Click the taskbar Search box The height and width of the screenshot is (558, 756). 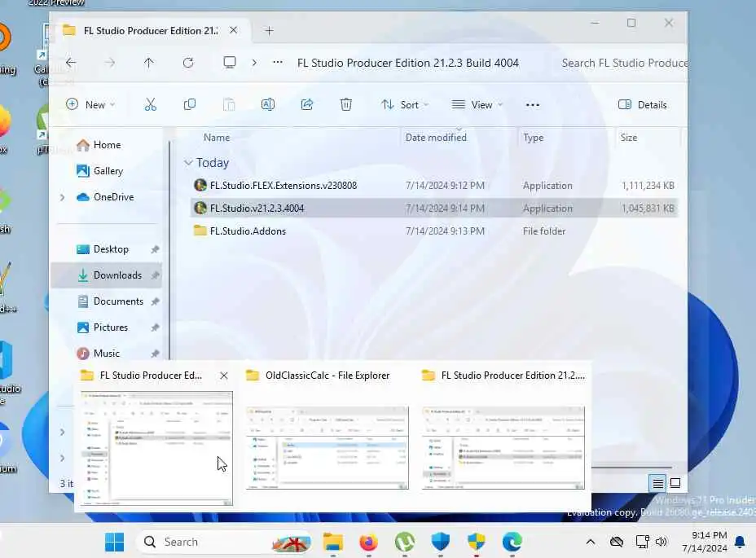click(226, 542)
